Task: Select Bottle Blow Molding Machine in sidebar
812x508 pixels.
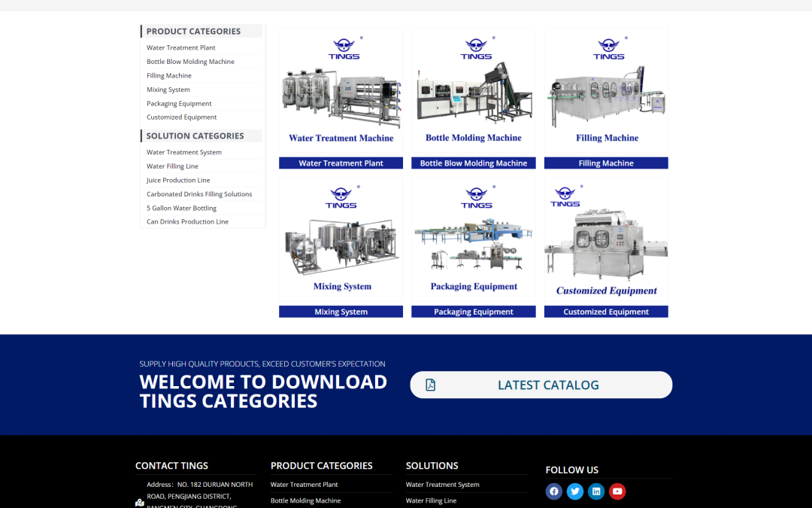Action: pyautogui.click(x=190, y=62)
